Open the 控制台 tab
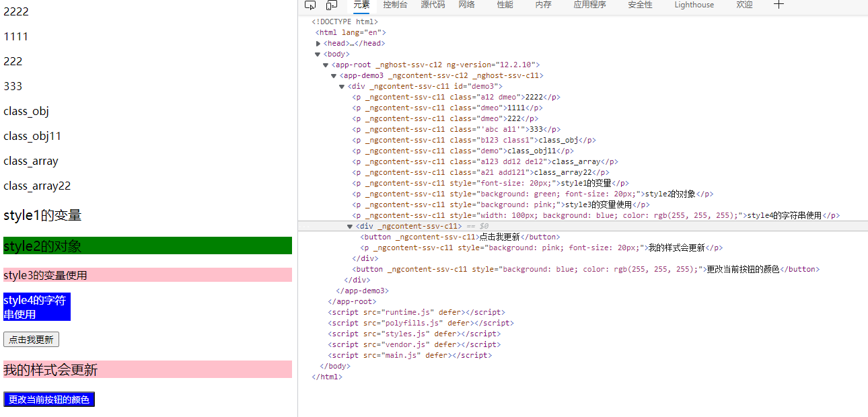 click(x=396, y=5)
